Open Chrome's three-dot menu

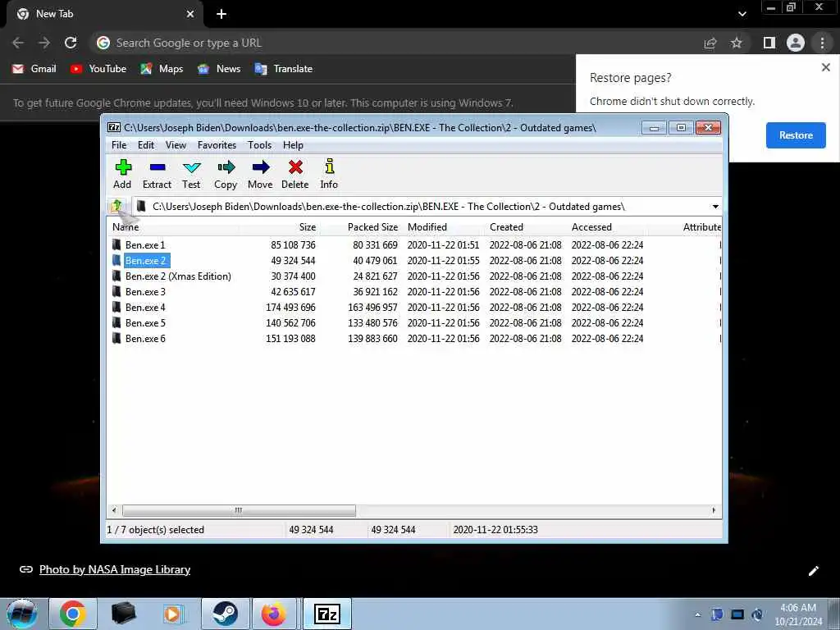pyautogui.click(x=822, y=43)
